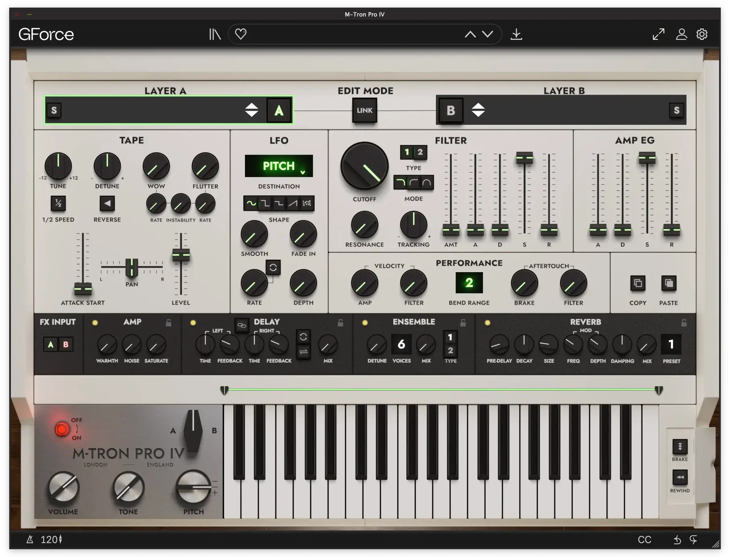730x560 pixels.
Task: Click the expand window size arrows icon
Action: 658,34
